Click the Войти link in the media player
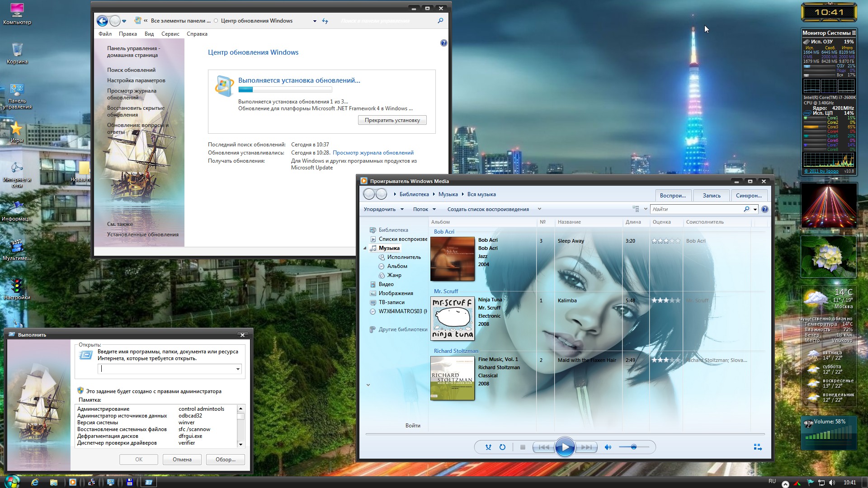868x488 pixels. (x=413, y=426)
